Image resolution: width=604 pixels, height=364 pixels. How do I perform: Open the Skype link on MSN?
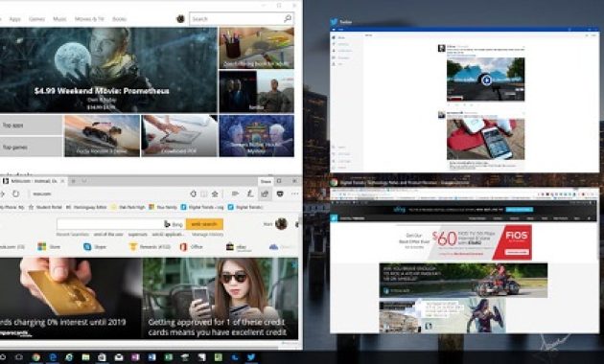(95, 246)
